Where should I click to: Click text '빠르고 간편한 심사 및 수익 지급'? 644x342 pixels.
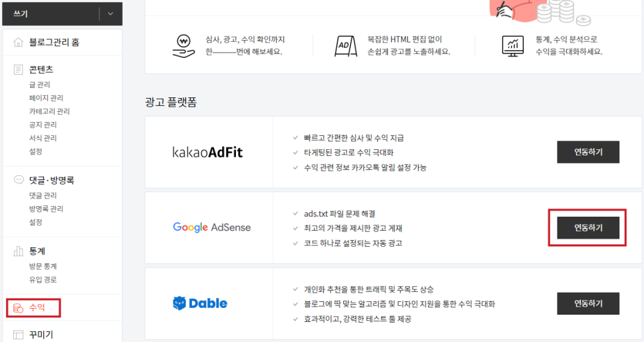pos(353,138)
